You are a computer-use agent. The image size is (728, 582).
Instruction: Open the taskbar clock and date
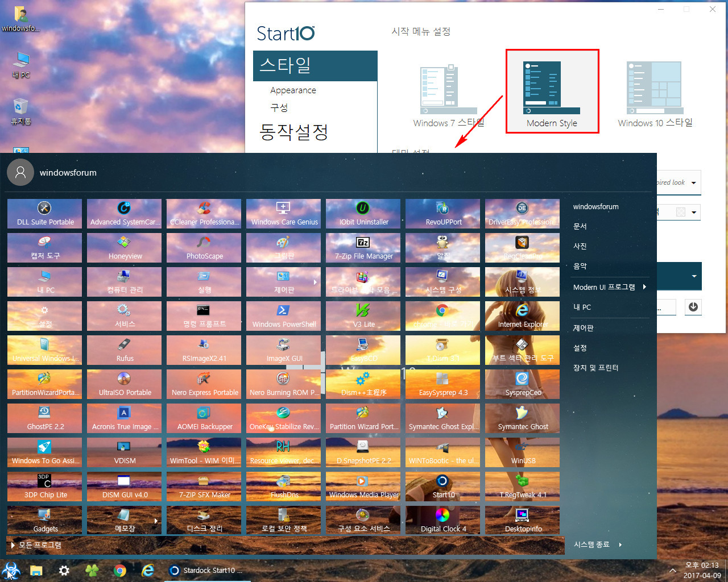[702, 571]
